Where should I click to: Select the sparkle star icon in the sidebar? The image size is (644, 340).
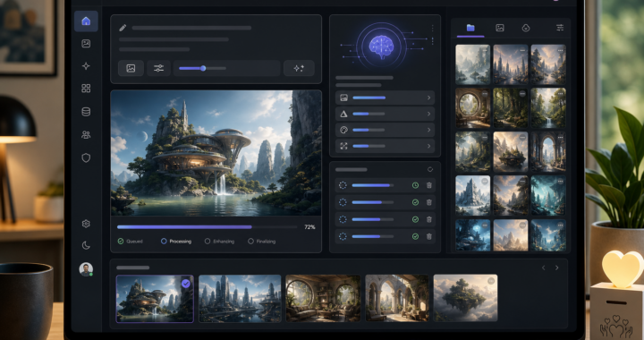click(x=86, y=65)
